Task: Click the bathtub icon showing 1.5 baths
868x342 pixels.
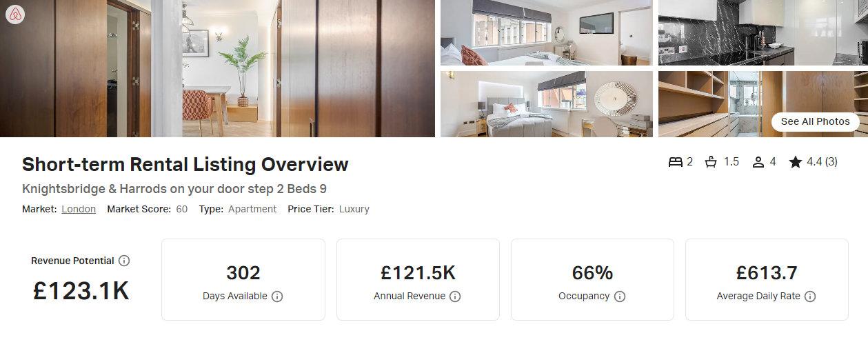Action: [711, 162]
